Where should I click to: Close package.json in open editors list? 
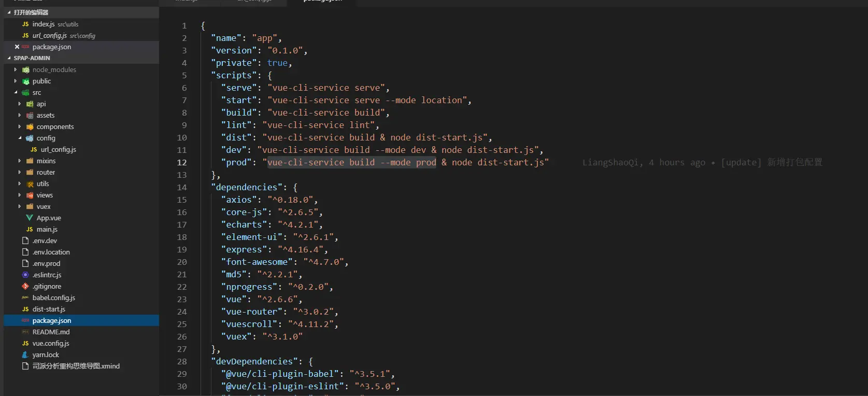click(x=17, y=47)
